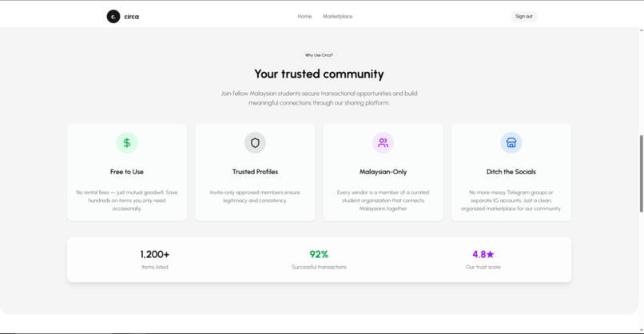This screenshot has height=334, width=644.
Task: Select the 'Your trusted community' heading
Action: coord(319,74)
